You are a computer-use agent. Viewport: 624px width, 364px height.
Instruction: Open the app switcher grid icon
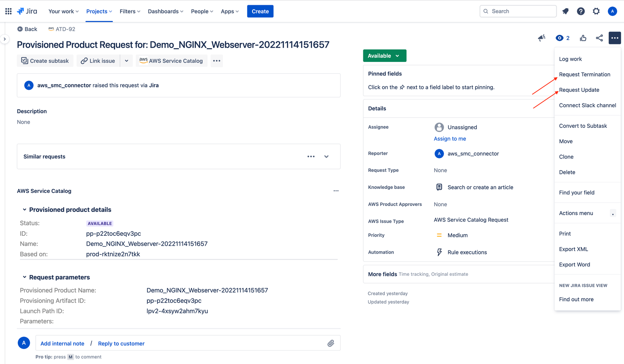[8, 11]
